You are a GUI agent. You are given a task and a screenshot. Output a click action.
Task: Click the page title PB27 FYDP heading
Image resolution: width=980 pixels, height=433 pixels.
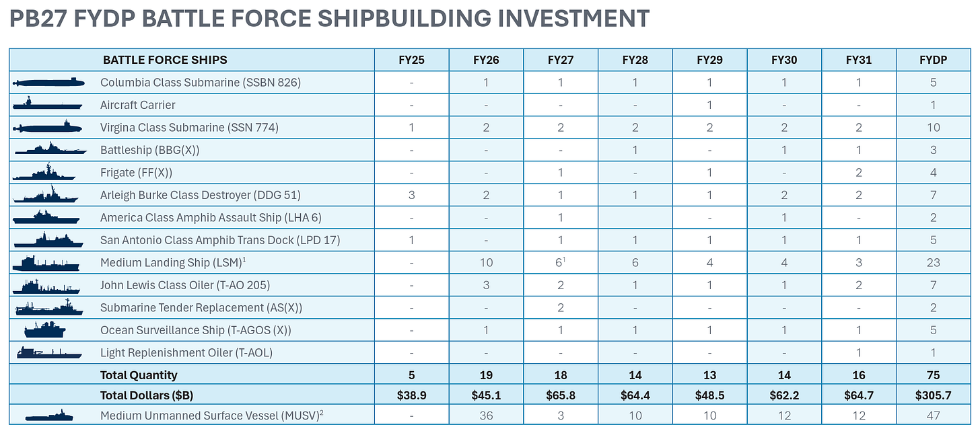point(330,19)
